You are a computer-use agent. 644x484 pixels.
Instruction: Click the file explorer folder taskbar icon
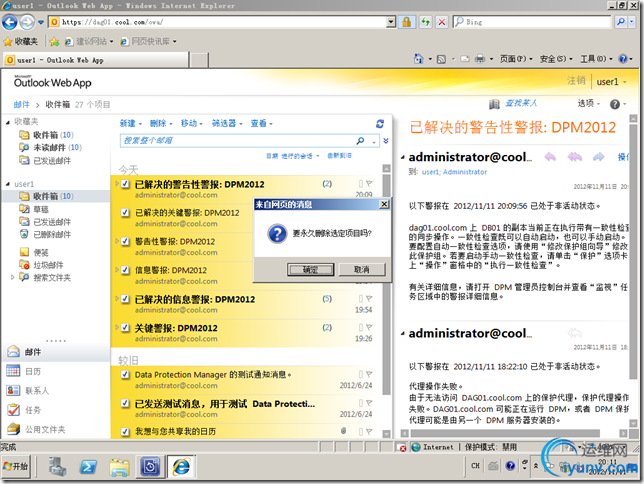pos(119,467)
